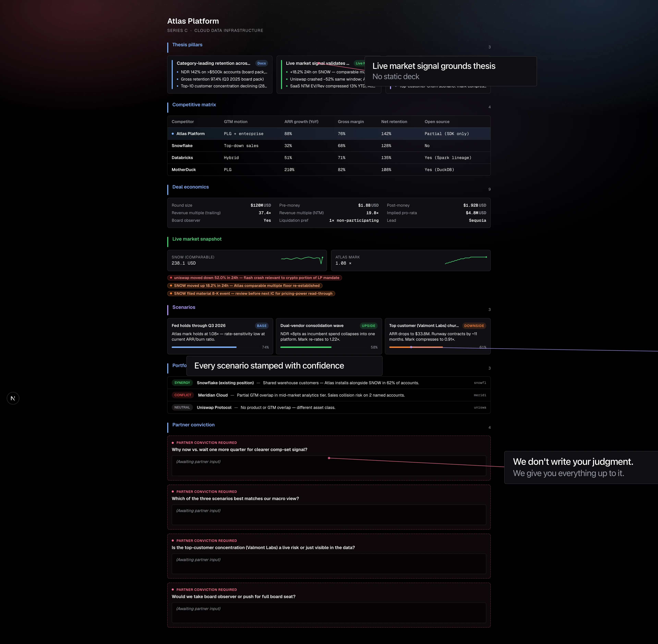Click the DOWNSIDE scenario badge
The image size is (658, 644).
click(474, 326)
